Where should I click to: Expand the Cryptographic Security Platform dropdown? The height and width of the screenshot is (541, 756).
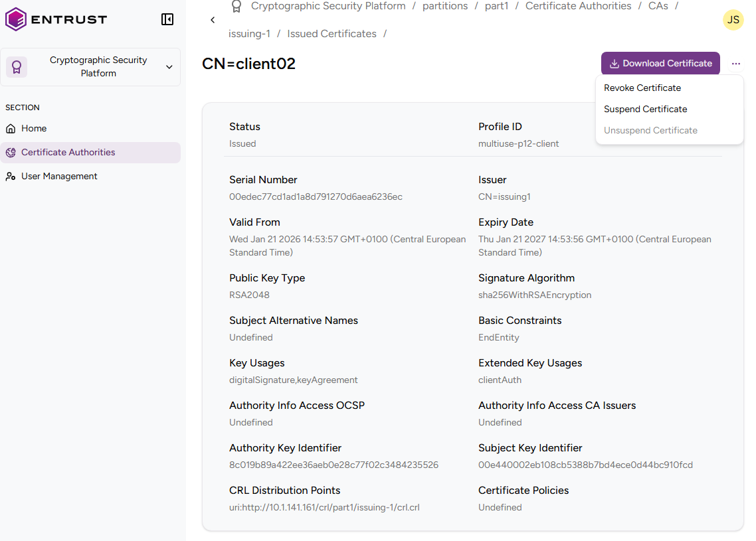point(169,67)
